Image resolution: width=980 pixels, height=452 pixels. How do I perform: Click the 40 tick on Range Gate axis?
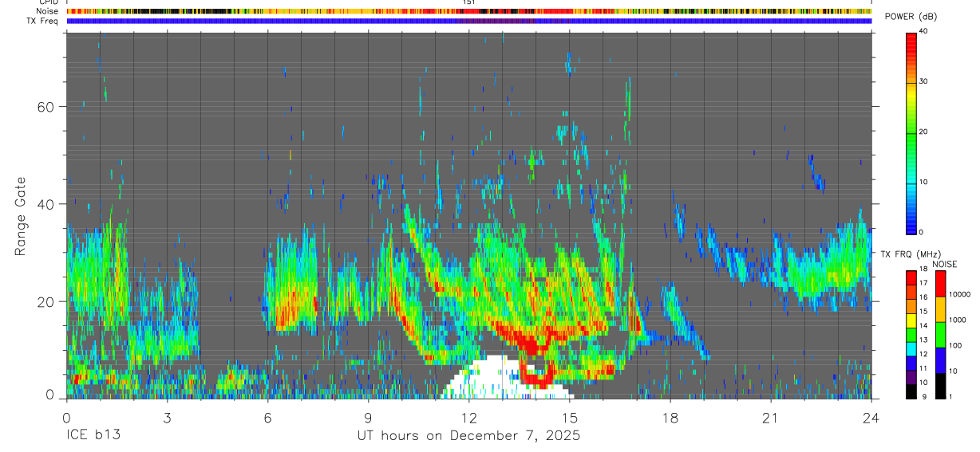[x=47, y=204]
